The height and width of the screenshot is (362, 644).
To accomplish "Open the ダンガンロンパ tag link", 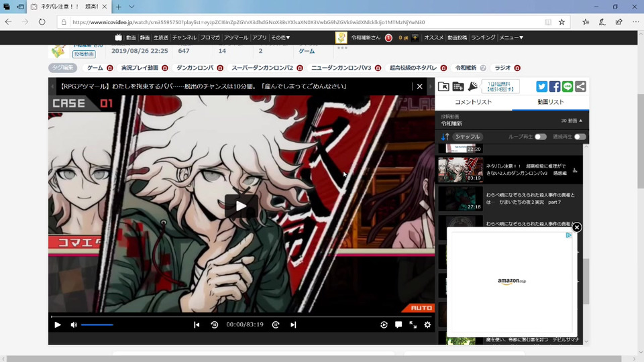I will click(195, 68).
